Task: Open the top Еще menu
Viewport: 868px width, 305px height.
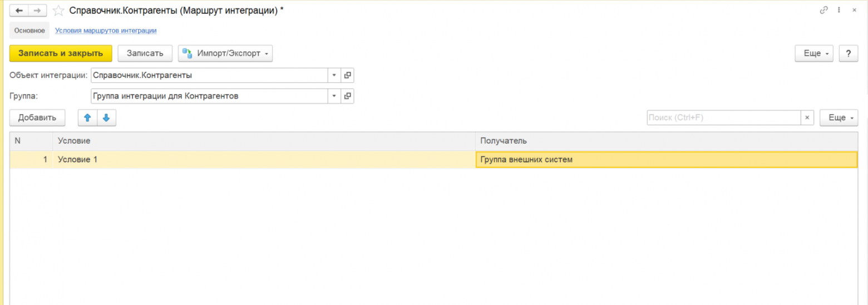Action: click(x=814, y=53)
